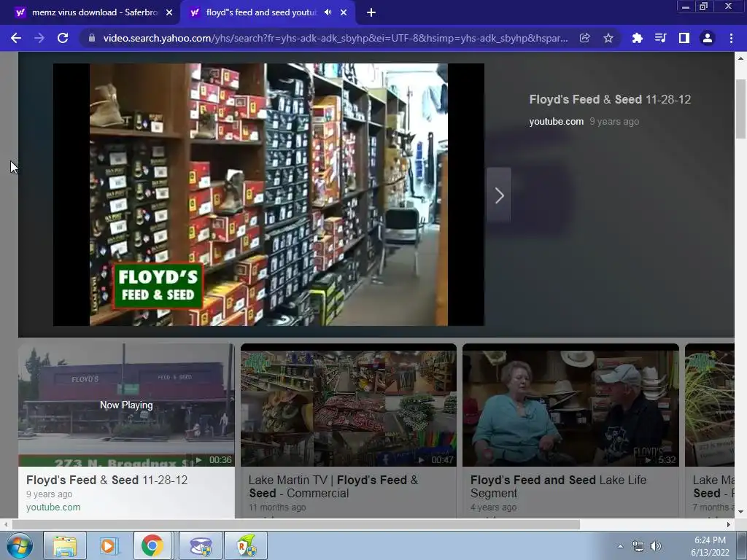
Task: Open the partially visible fourth video card
Action: pos(709,431)
